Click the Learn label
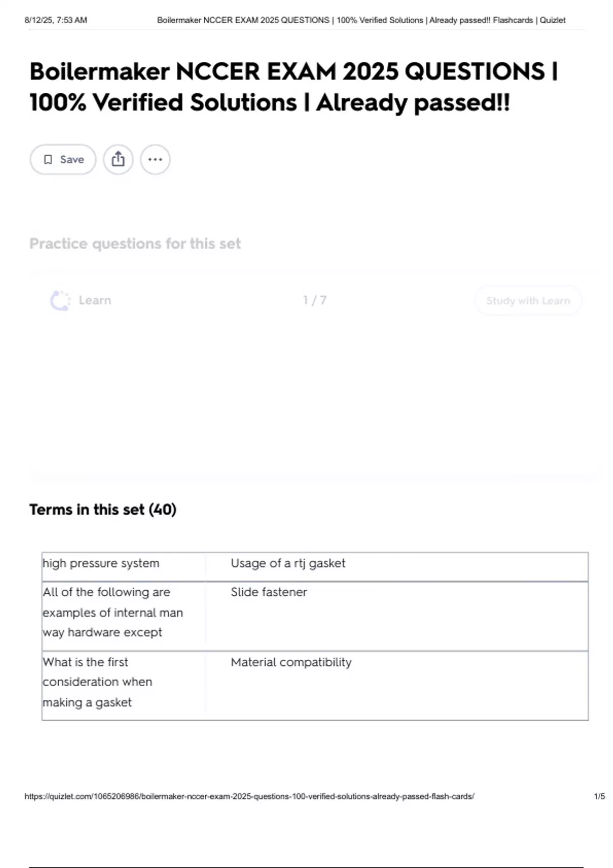 (x=95, y=300)
